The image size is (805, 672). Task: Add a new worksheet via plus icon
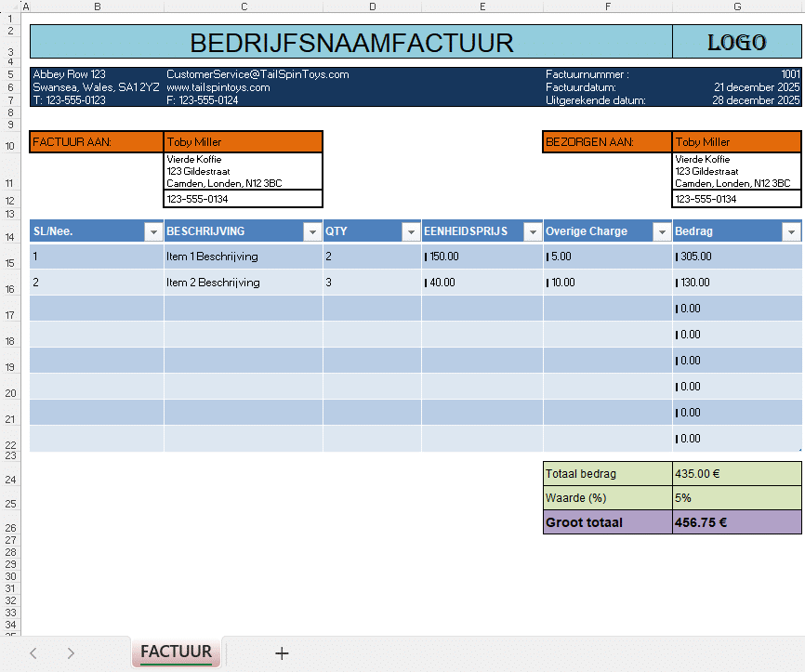[281, 652]
